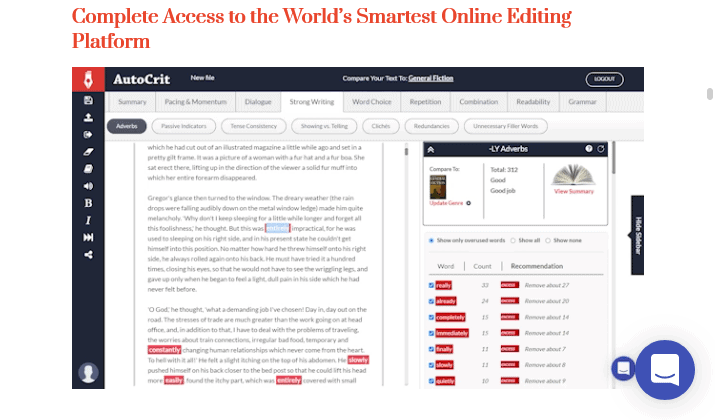
Task: Click the highlighted word 'easily' in text
Action: click(174, 380)
